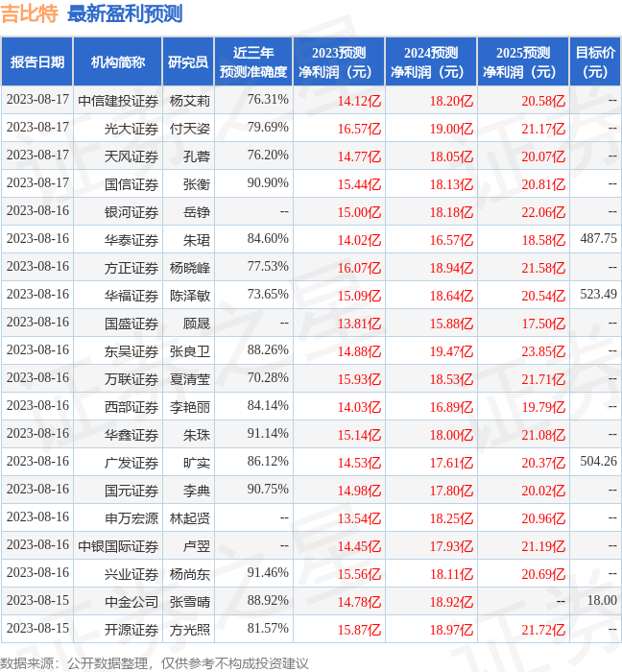Click researcher 陈泽敏
Viewport: 622px width, 672px height.
[x=190, y=296]
